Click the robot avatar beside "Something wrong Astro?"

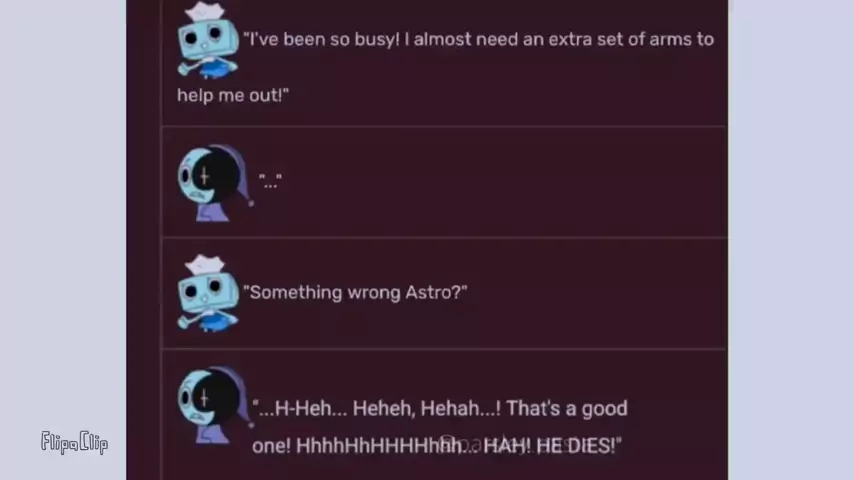point(208,293)
